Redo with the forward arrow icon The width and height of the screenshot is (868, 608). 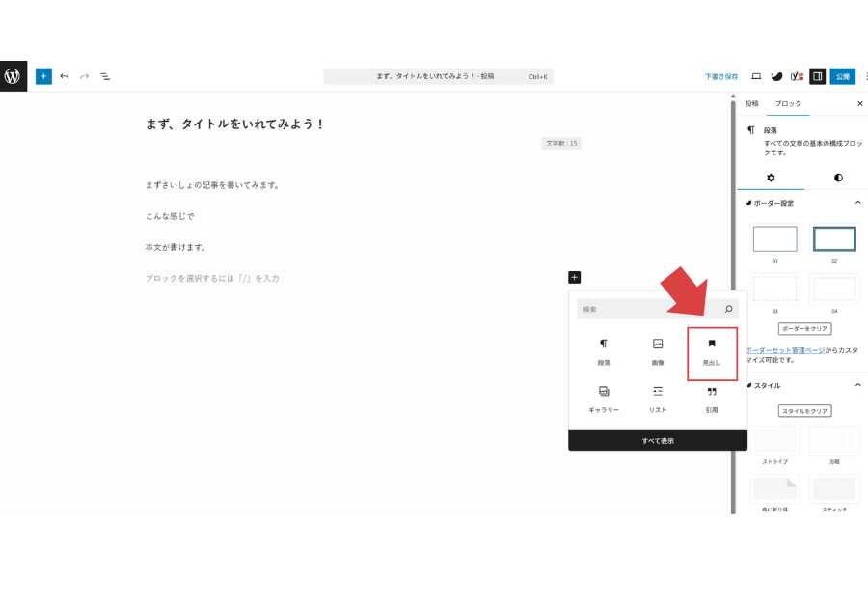[x=85, y=75]
